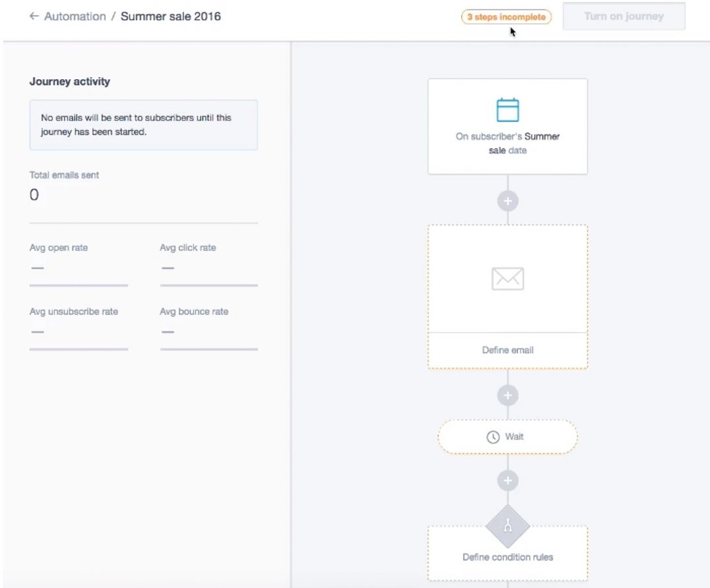
Task: Click the back arrow next to Automation
Action: [34, 16]
